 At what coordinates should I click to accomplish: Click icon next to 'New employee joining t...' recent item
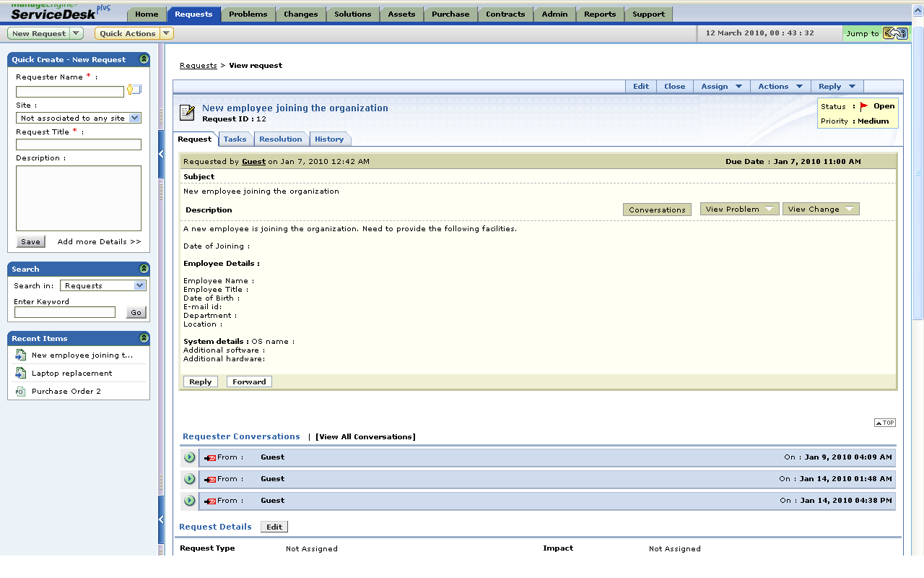(x=20, y=355)
